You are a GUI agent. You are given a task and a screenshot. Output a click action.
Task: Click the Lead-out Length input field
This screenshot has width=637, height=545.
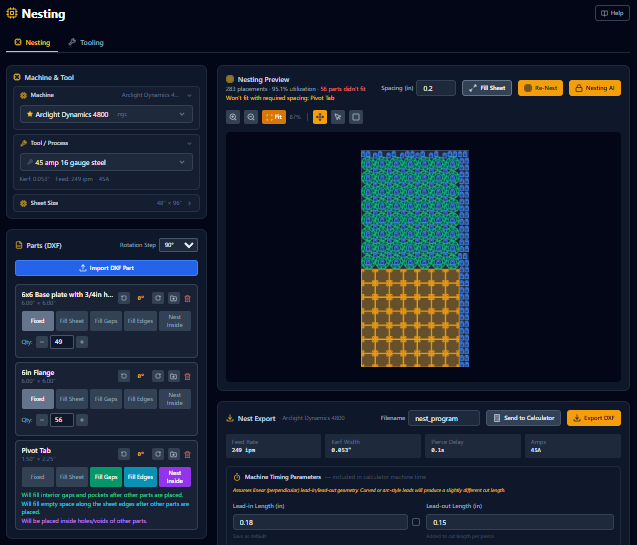(520, 522)
